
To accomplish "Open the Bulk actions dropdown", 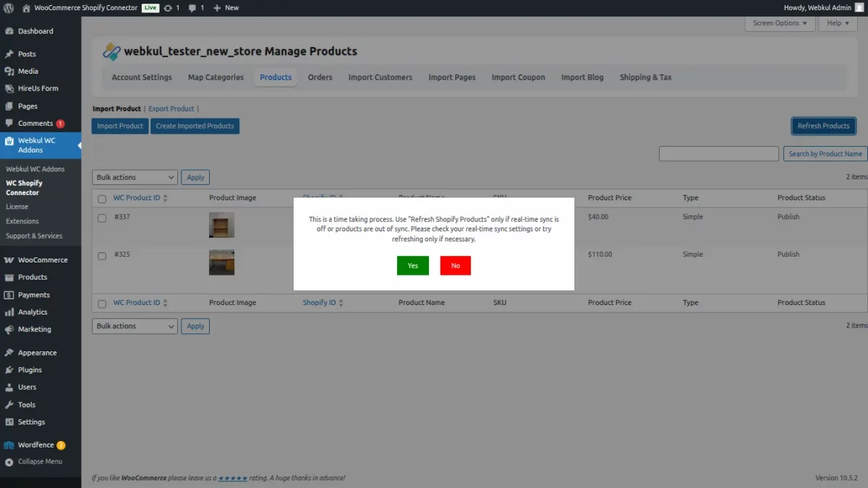I will click(134, 176).
